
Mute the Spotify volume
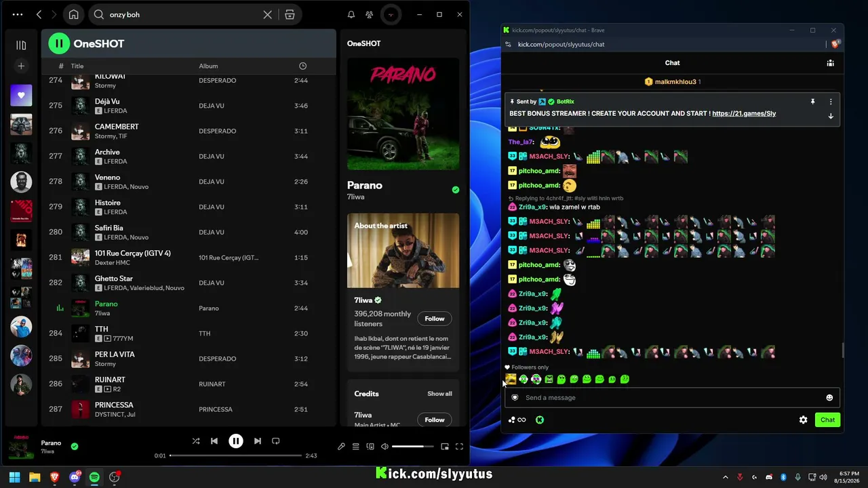[384, 447]
